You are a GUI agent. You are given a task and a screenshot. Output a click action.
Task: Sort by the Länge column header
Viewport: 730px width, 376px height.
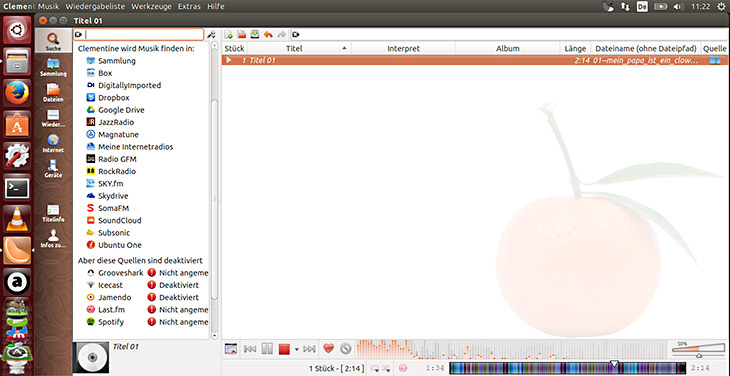[575, 48]
